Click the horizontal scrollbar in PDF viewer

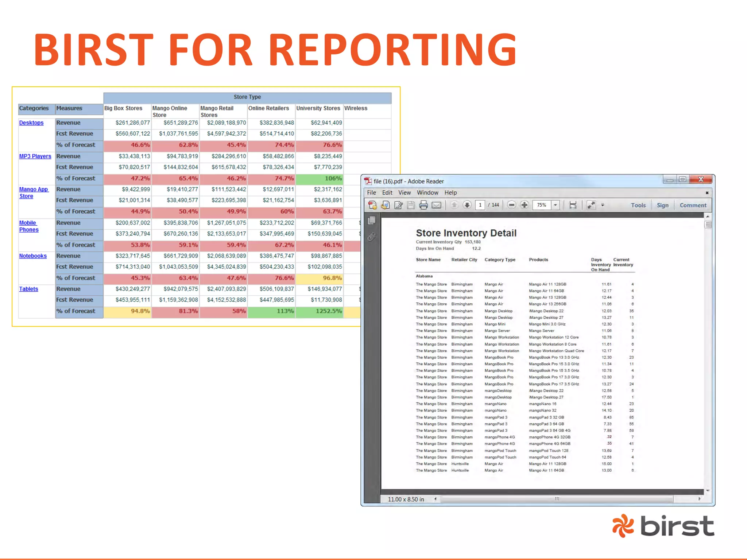(x=557, y=499)
